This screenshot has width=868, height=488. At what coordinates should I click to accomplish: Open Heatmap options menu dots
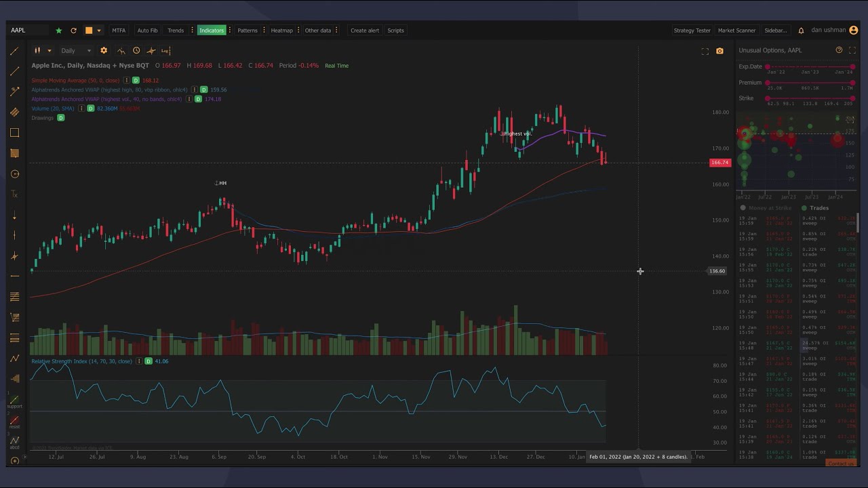298,30
